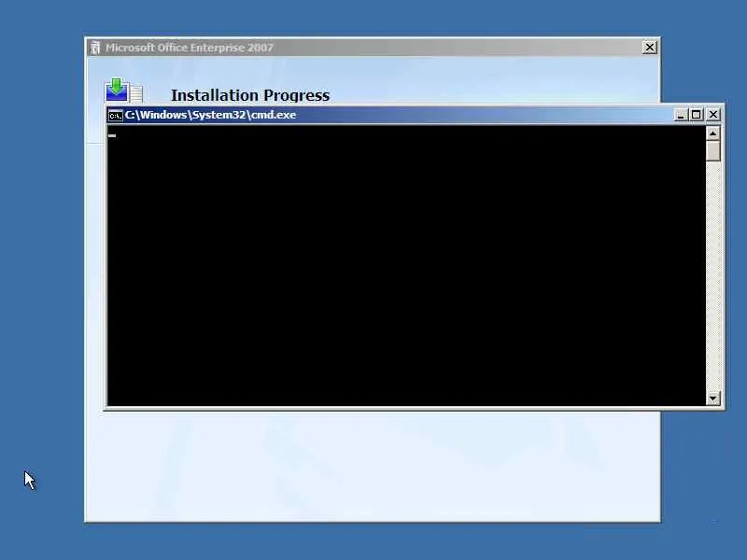Click the Office installer title bar icon

[x=95, y=48]
